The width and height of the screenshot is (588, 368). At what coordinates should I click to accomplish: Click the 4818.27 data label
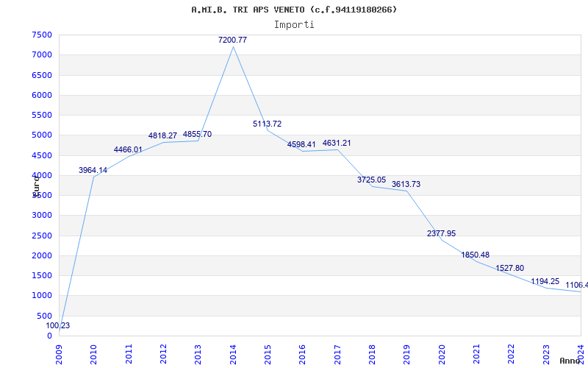(x=162, y=135)
